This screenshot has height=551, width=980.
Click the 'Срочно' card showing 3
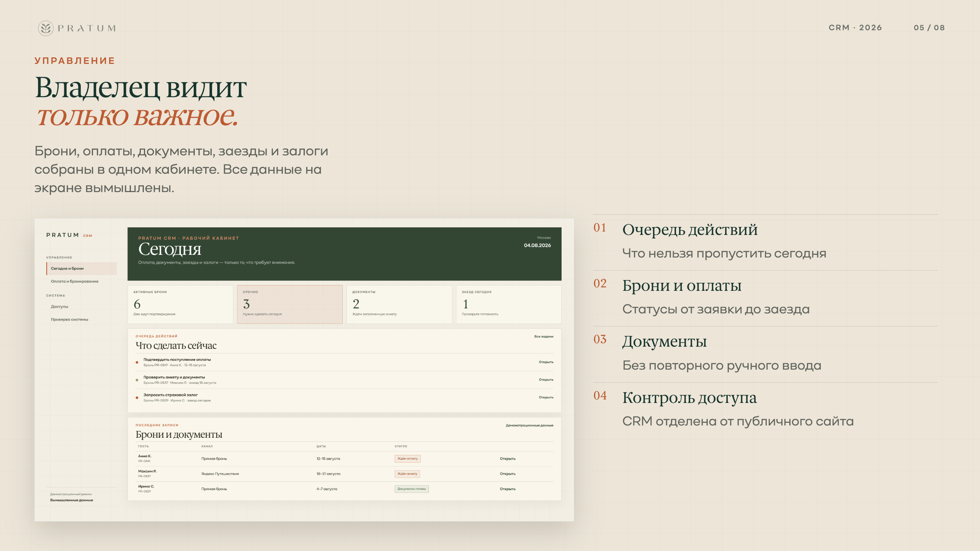[290, 304]
